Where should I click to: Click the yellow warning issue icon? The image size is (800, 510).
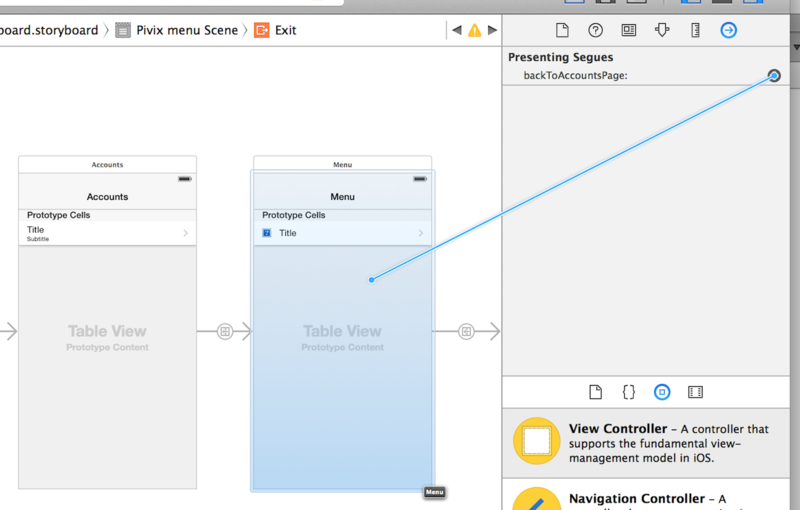[474, 30]
